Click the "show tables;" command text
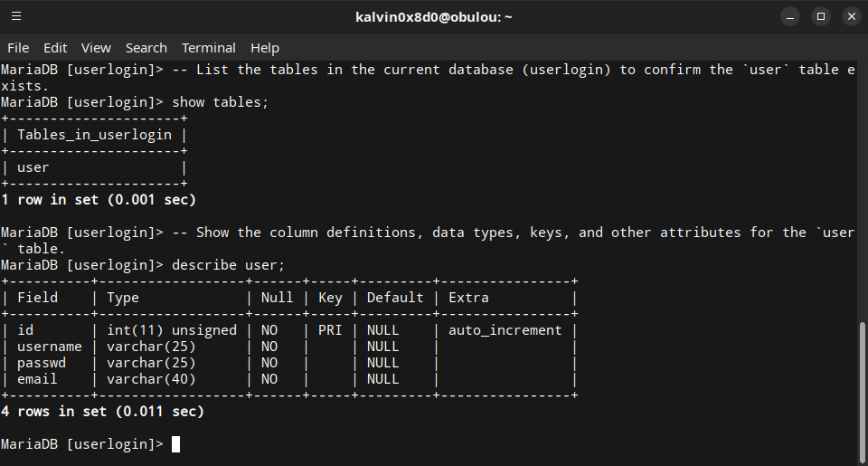This screenshot has width=868, height=466. pyautogui.click(x=221, y=102)
